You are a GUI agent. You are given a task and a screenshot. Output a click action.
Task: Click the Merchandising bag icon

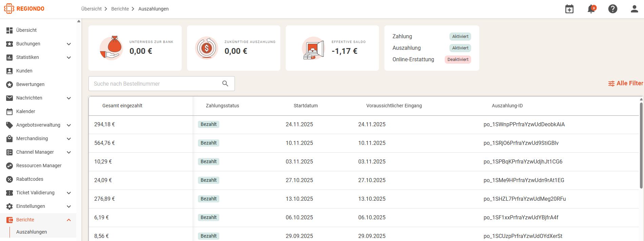[9, 138]
